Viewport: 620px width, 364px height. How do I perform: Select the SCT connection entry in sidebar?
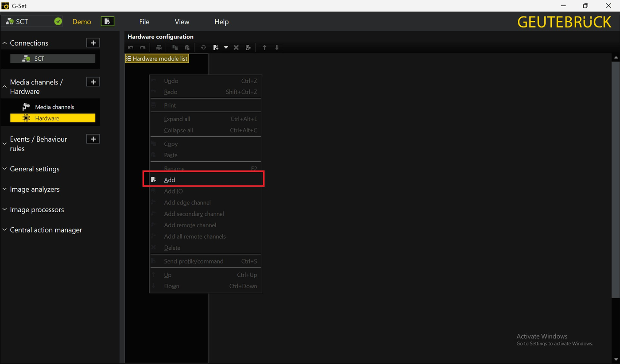(53, 58)
